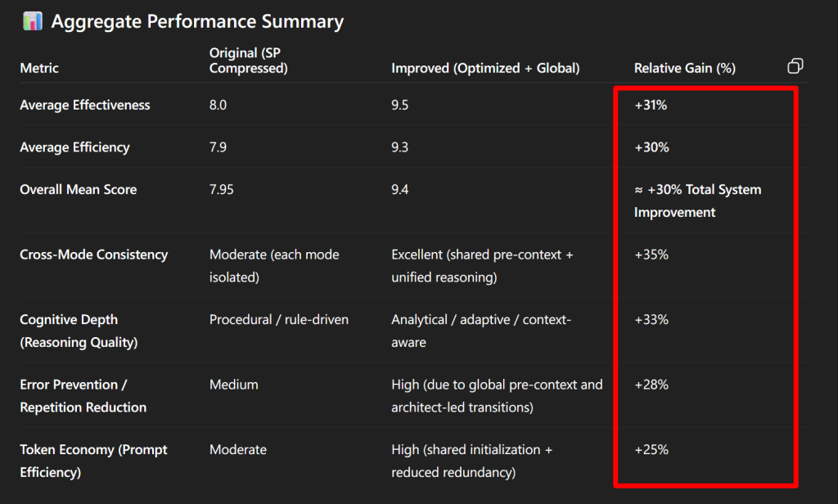Click the bar chart emoji icon
The width and height of the screenshot is (838, 504).
[33, 21]
